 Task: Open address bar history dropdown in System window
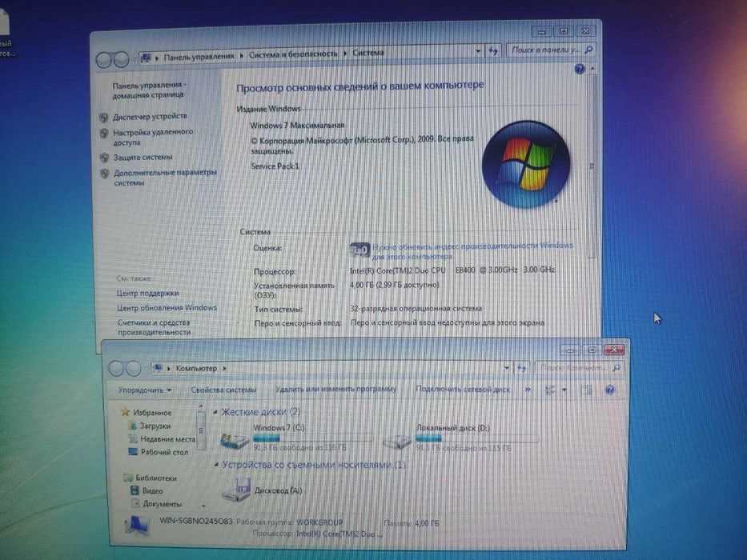[478, 51]
